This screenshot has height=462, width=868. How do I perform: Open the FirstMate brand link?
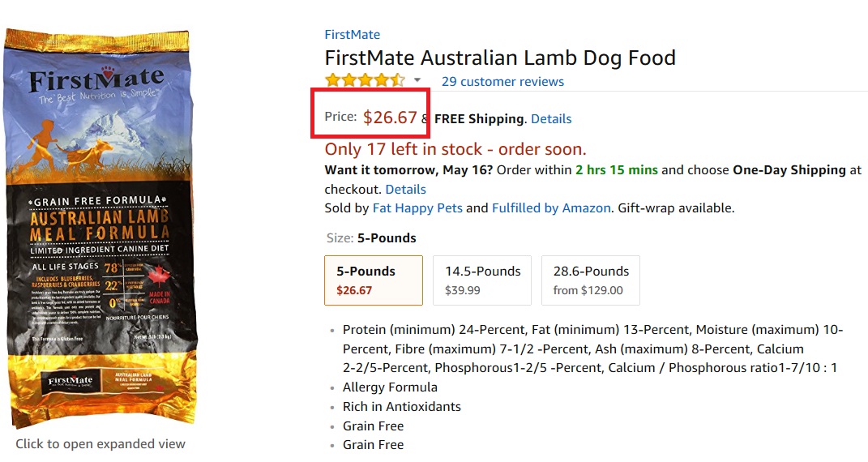(352, 34)
